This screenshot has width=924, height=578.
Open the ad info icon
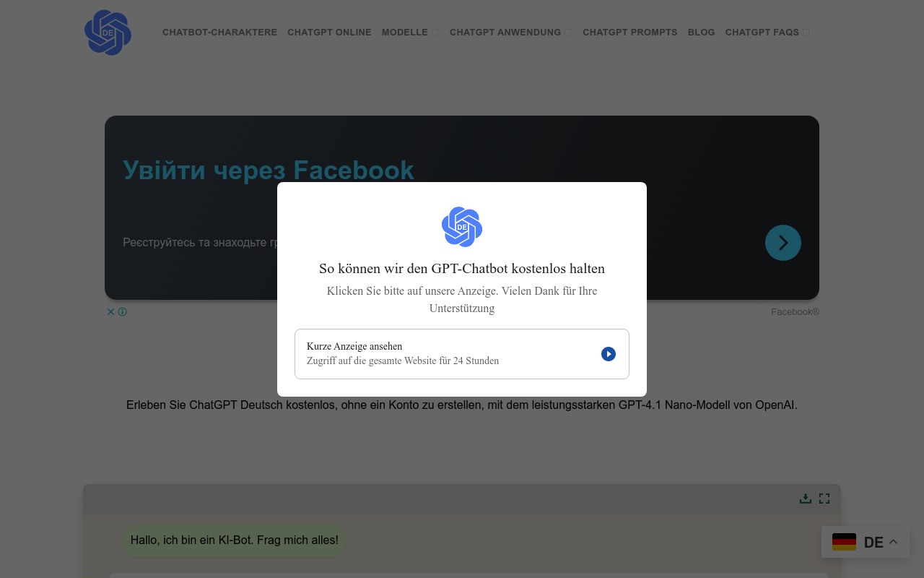click(x=123, y=312)
